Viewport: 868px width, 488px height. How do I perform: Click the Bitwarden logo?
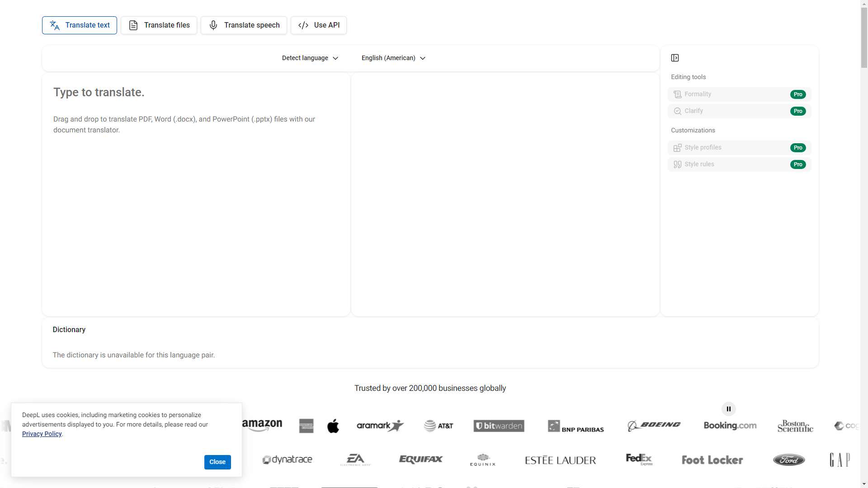pyautogui.click(x=499, y=426)
